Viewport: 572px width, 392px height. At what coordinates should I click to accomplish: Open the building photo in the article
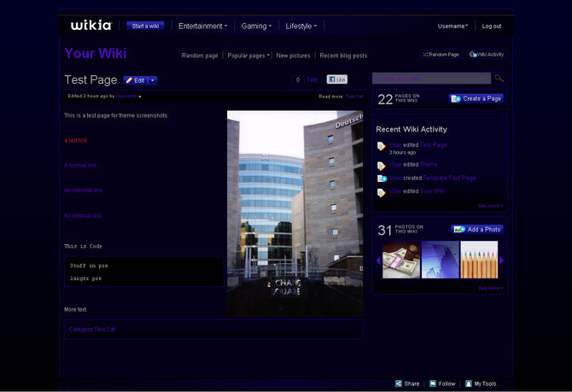point(295,214)
